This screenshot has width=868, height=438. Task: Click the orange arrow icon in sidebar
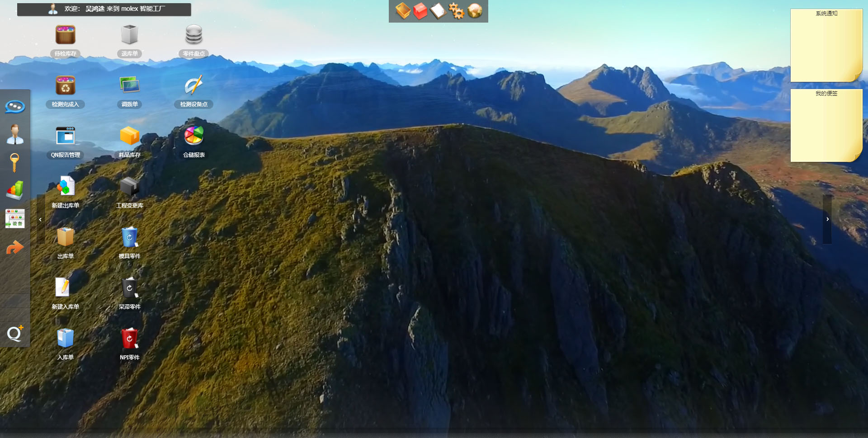(15, 247)
